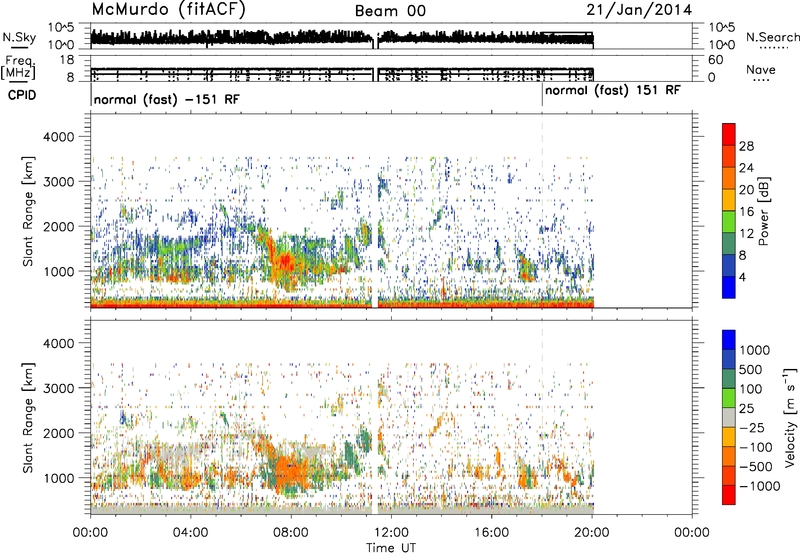Click the red high-power patch near 08:00
This screenshot has height=554, width=800.
(x=284, y=262)
